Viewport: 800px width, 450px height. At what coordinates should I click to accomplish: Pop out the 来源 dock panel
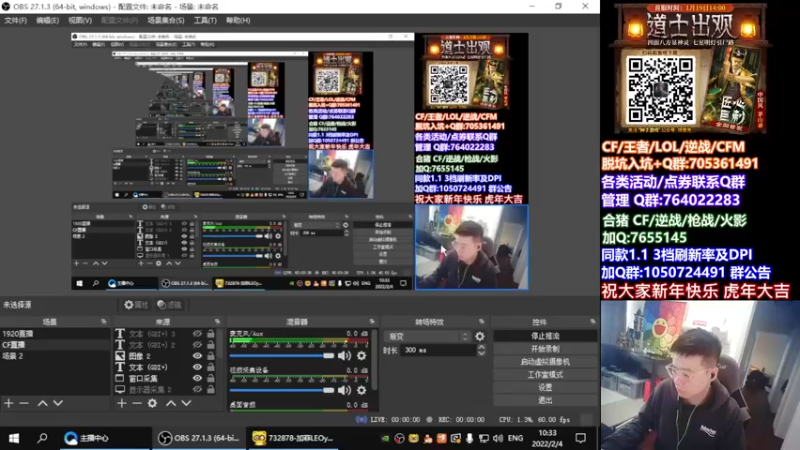217,321
